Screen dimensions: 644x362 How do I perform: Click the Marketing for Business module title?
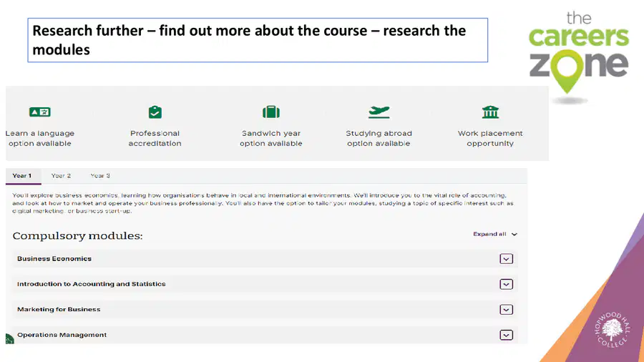(x=59, y=310)
